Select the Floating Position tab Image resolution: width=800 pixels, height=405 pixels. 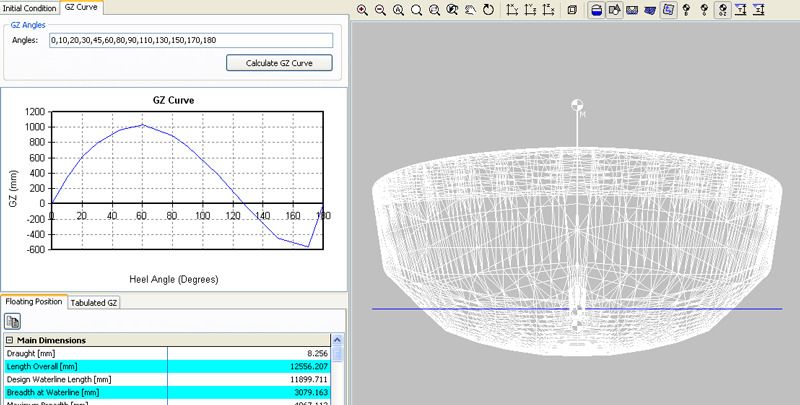tap(34, 301)
